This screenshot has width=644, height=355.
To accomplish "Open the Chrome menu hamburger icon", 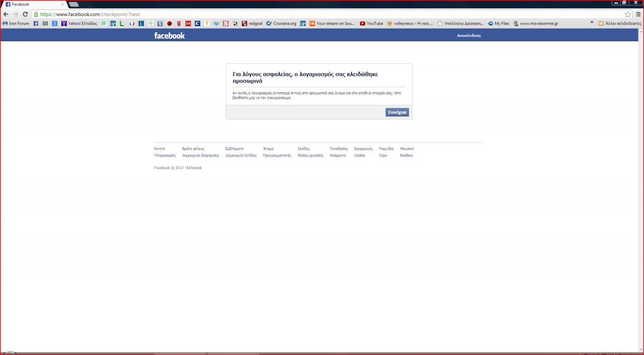I will pos(638,15).
